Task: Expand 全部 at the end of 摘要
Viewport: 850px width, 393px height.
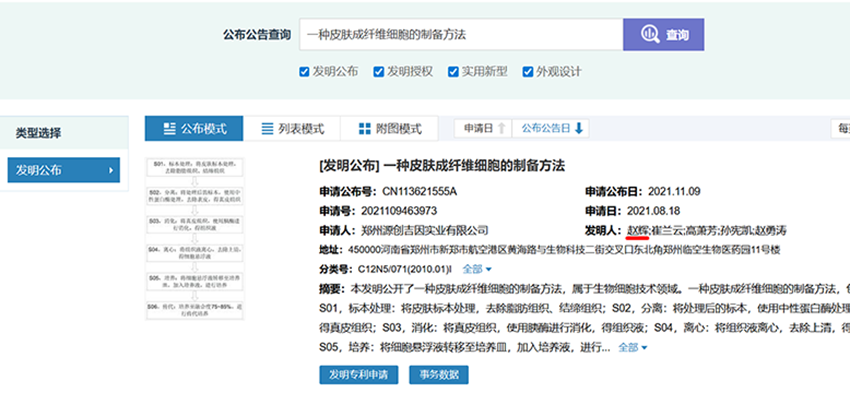Action: click(x=633, y=347)
